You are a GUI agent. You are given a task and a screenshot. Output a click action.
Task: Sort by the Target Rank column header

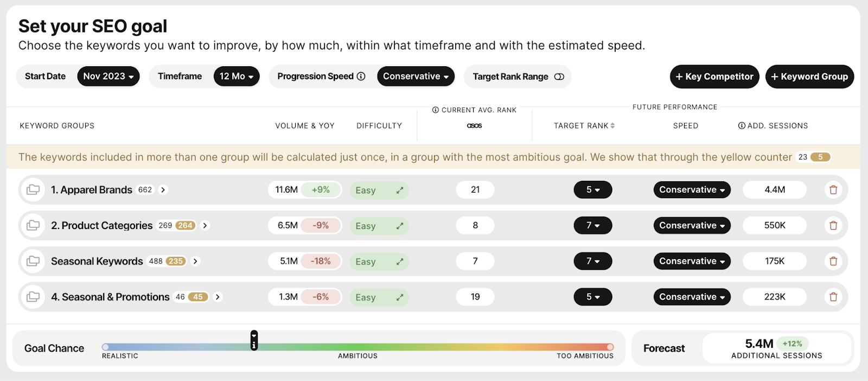coord(584,126)
